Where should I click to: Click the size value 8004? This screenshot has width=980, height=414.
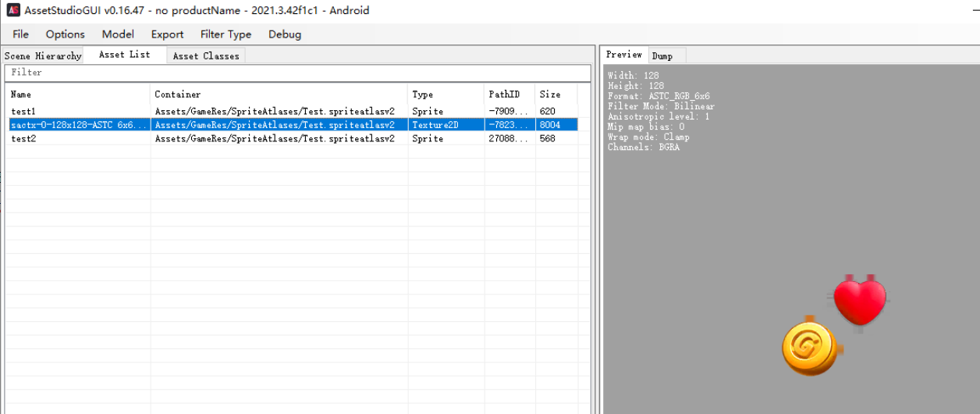point(550,125)
